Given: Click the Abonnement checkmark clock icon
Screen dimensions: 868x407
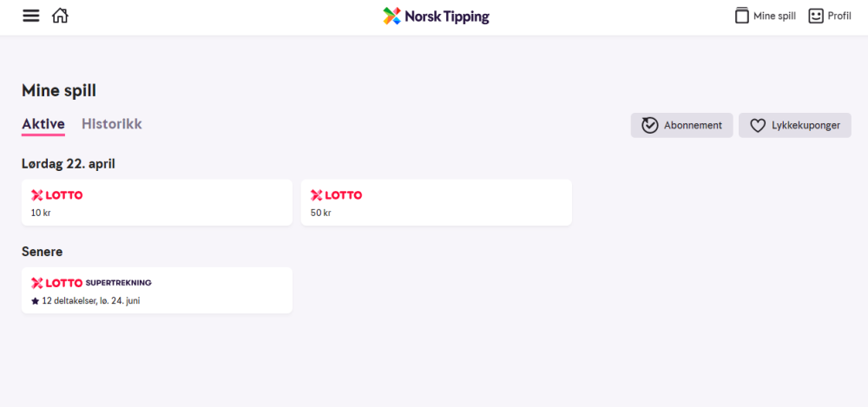Looking at the screenshot, I should pos(649,125).
